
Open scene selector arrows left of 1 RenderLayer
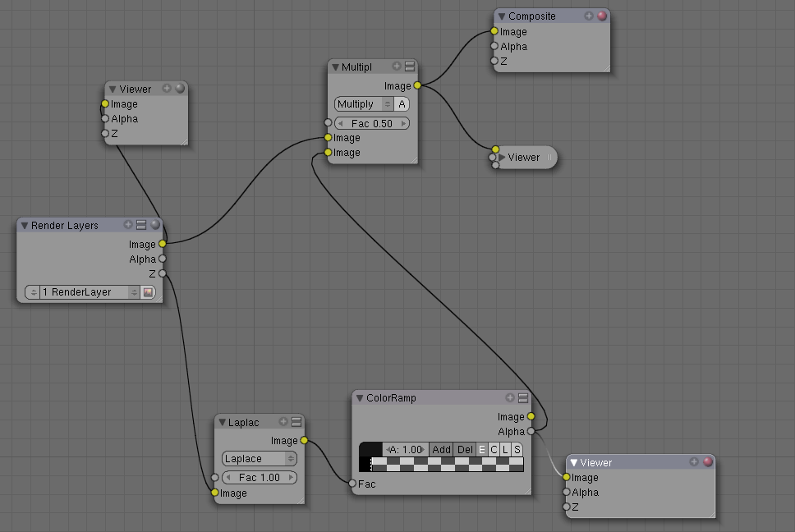pyautogui.click(x=33, y=292)
